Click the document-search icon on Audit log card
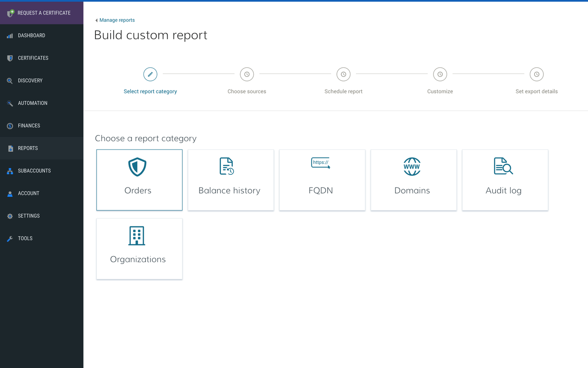The width and height of the screenshot is (588, 368). (503, 166)
